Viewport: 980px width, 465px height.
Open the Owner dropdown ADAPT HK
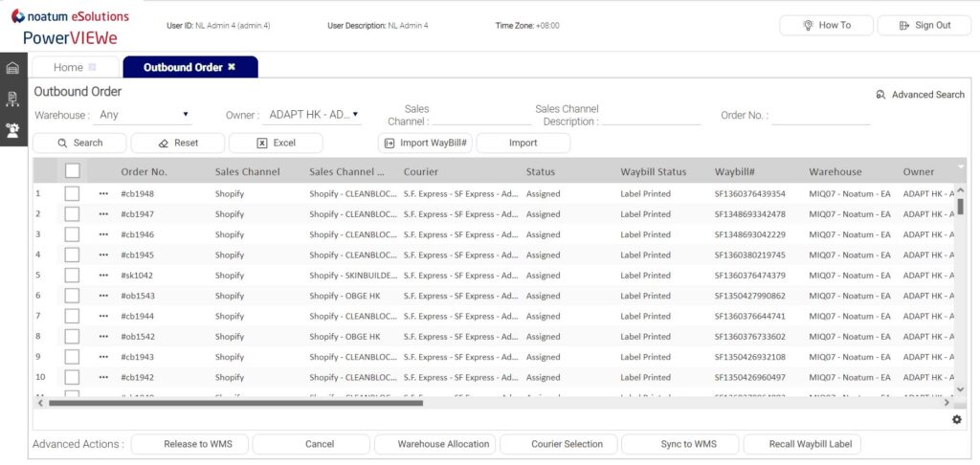[312, 115]
